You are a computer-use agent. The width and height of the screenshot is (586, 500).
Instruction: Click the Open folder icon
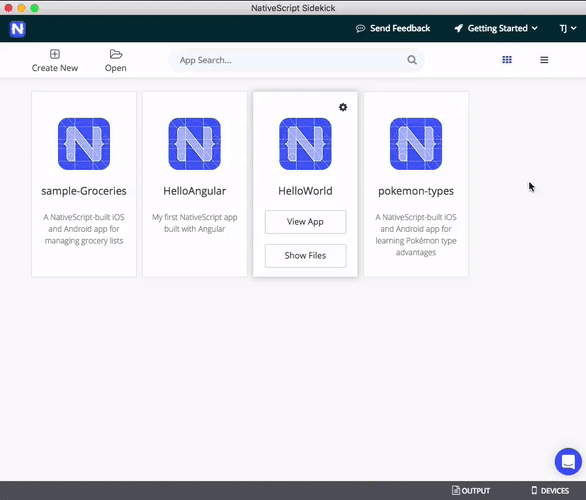(116, 54)
